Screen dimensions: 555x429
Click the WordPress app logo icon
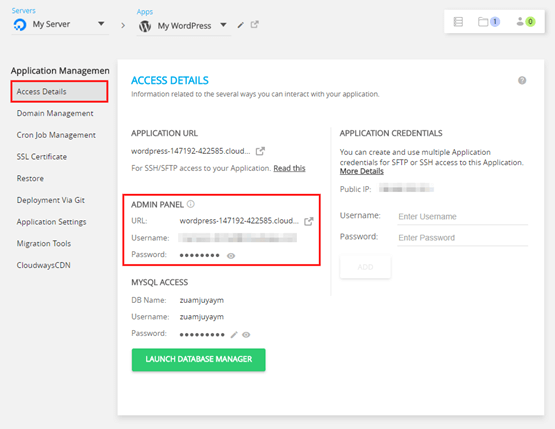pyautogui.click(x=145, y=26)
